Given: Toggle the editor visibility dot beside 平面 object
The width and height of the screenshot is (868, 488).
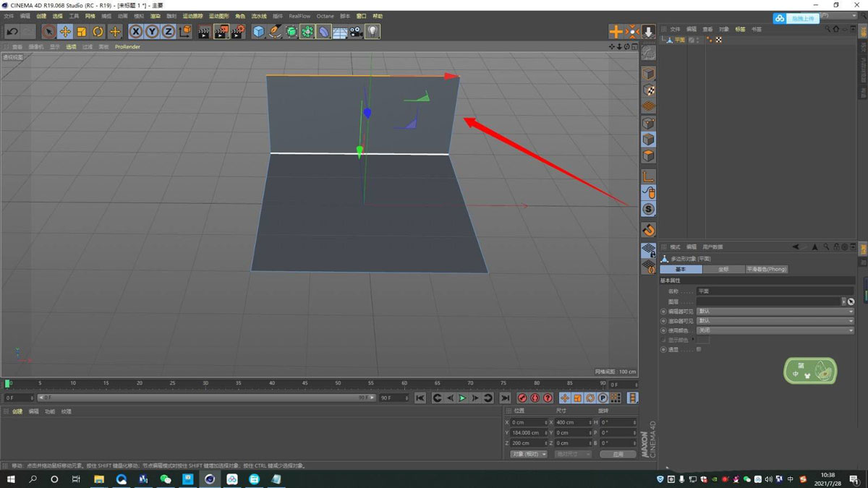Looking at the screenshot, I should tap(697, 38).
